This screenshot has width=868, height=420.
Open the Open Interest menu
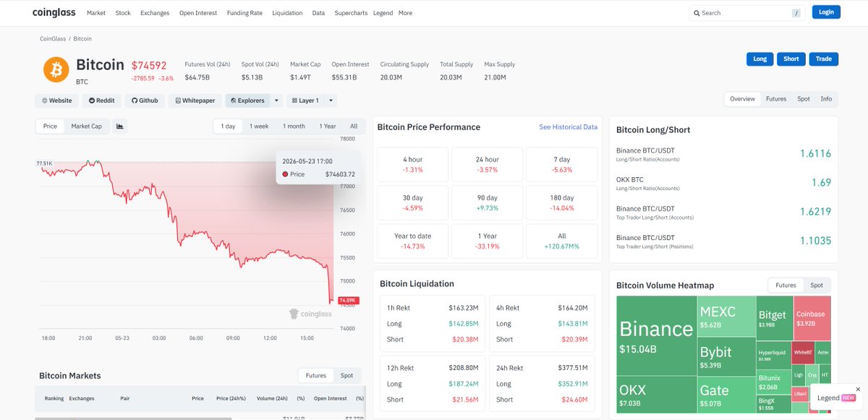pos(198,13)
